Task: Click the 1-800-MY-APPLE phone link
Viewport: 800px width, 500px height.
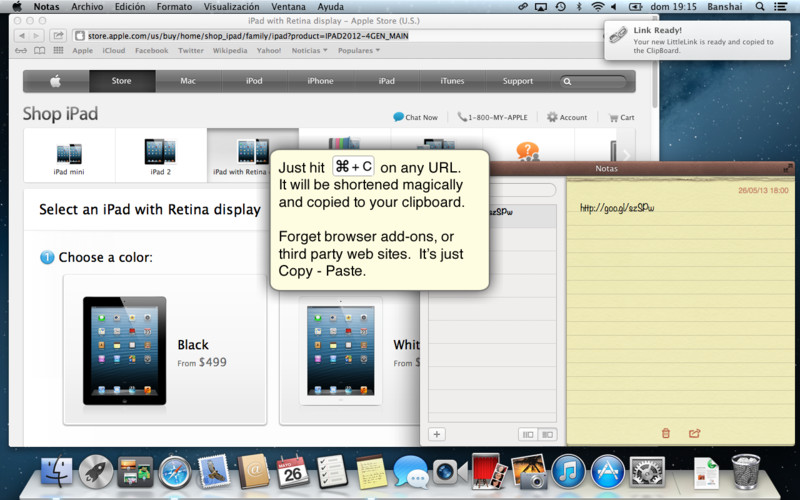Action: [492, 117]
